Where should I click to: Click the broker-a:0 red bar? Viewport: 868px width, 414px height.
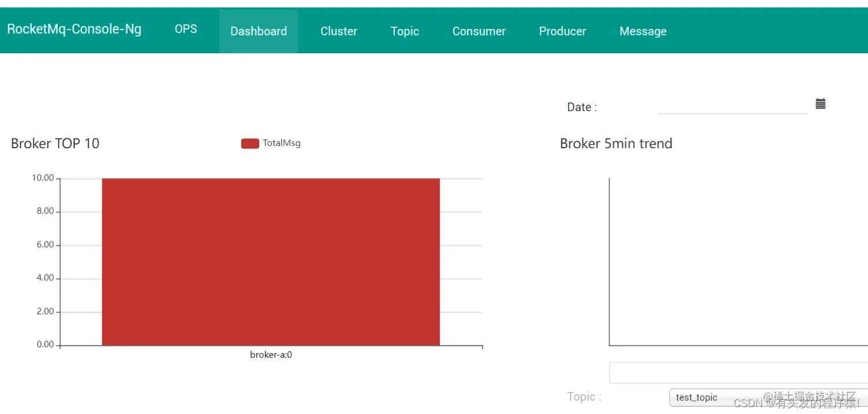click(x=271, y=262)
